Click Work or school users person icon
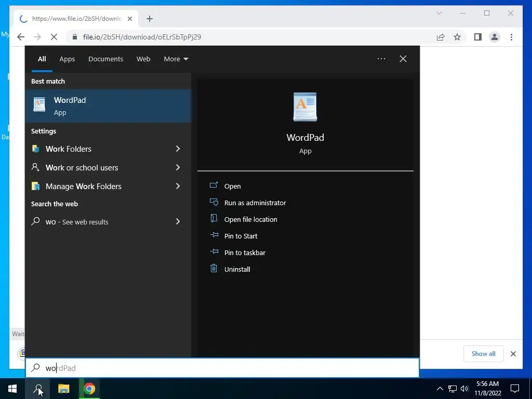Viewport: 532px width, 399px height. [36, 167]
